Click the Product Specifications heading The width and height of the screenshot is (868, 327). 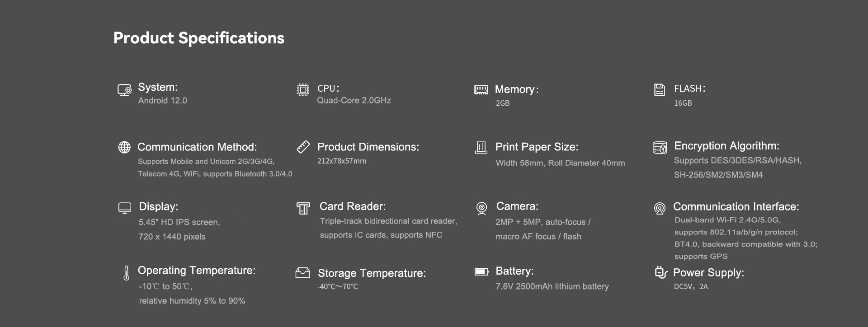pyautogui.click(x=198, y=38)
